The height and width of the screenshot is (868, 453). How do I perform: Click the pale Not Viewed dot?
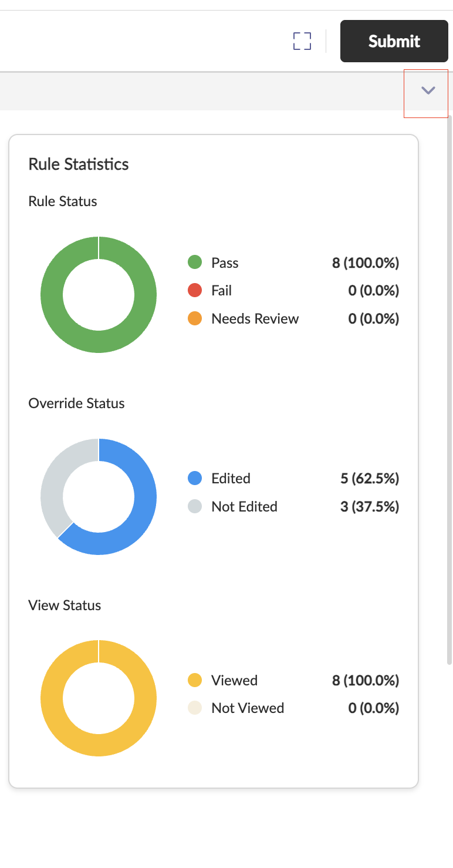[x=194, y=708]
